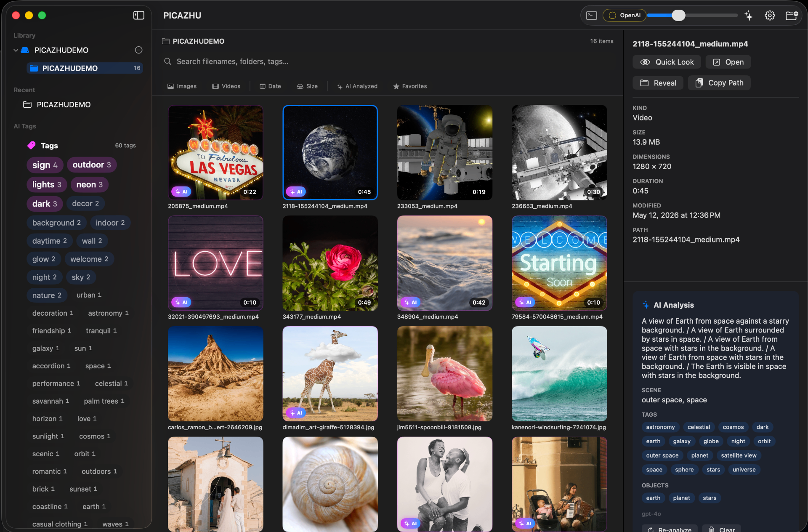Screen dimensions: 808x532
Task: Click the universe tag in AI Analysis
Action: click(744, 470)
